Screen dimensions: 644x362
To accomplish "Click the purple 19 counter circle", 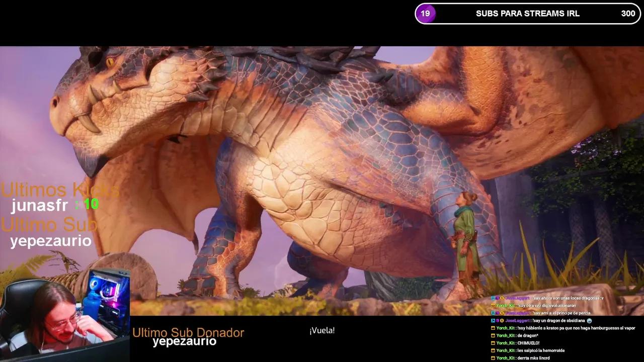I will point(425,14).
